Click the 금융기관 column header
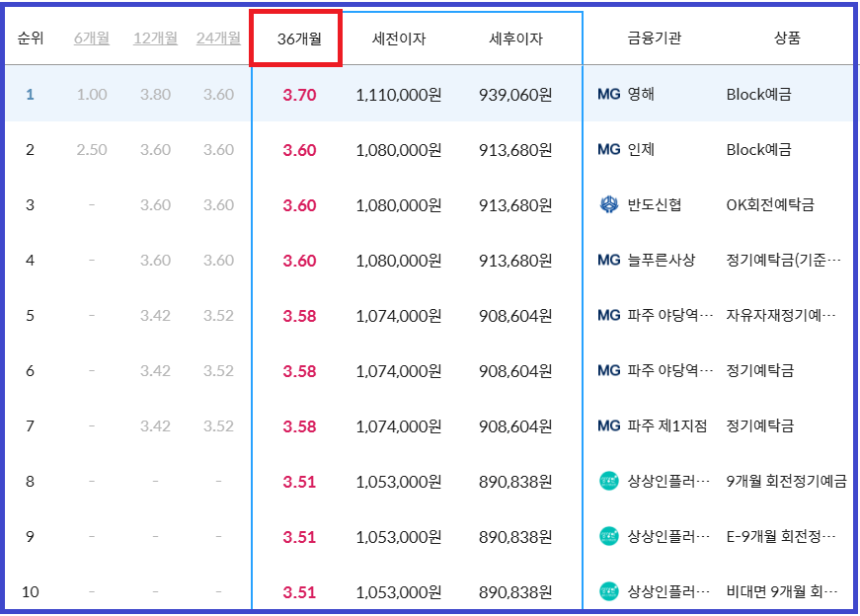 [654, 38]
